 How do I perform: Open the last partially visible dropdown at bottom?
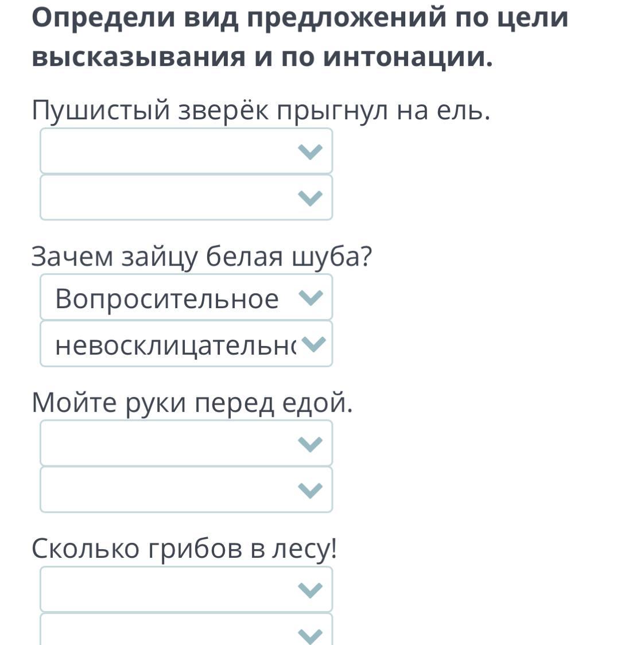pos(186,631)
